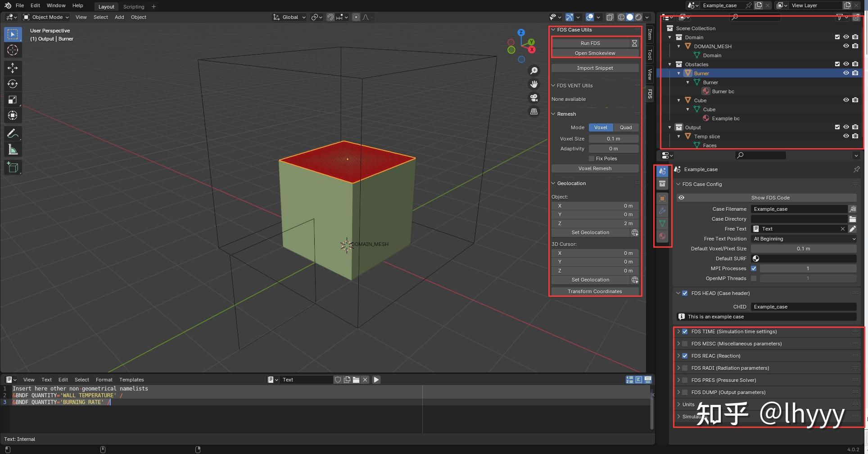Open the Default SURF color swatch

[x=755, y=258]
